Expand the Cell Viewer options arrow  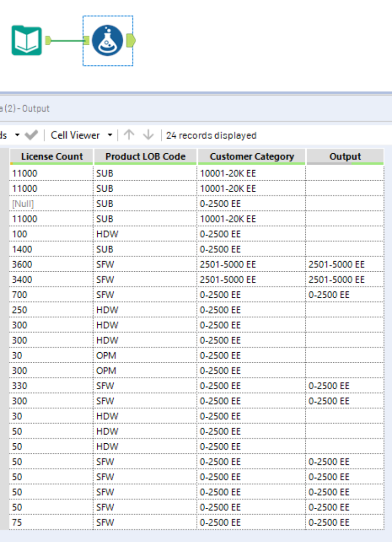(110, 135)
